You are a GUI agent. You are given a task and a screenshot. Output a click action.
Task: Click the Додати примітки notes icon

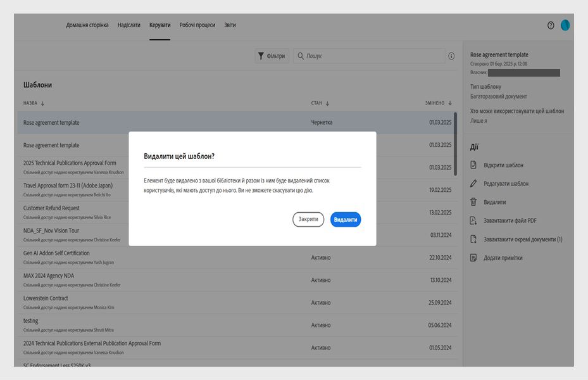tap(473, 258)
